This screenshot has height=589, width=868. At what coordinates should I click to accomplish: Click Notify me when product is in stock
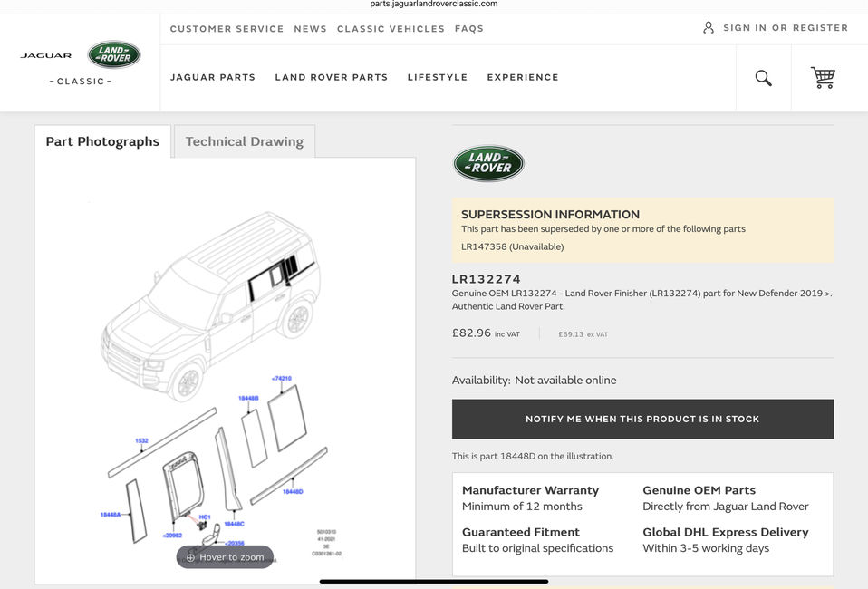(x=642, y=419)
